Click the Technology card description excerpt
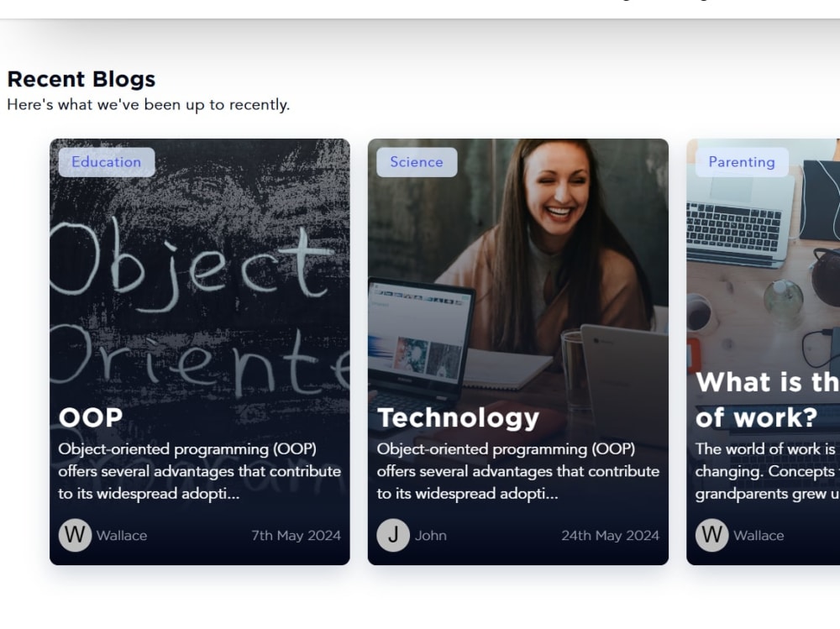The image size is (840, 629). 518,471
